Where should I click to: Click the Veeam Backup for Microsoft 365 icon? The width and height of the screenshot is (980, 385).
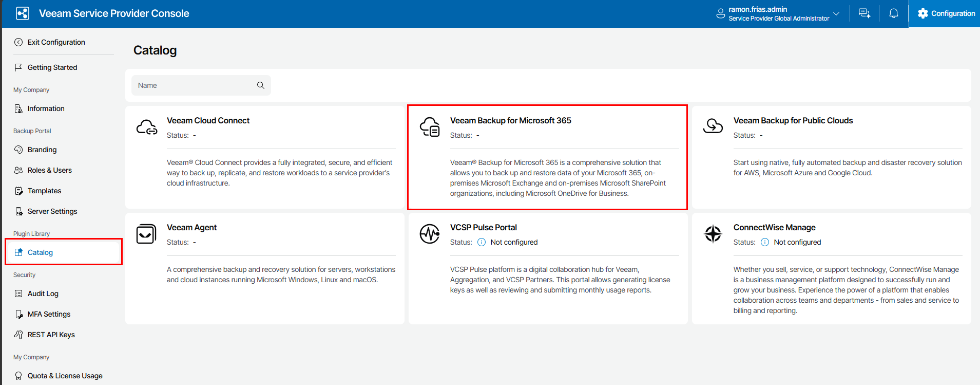(430, 127)
